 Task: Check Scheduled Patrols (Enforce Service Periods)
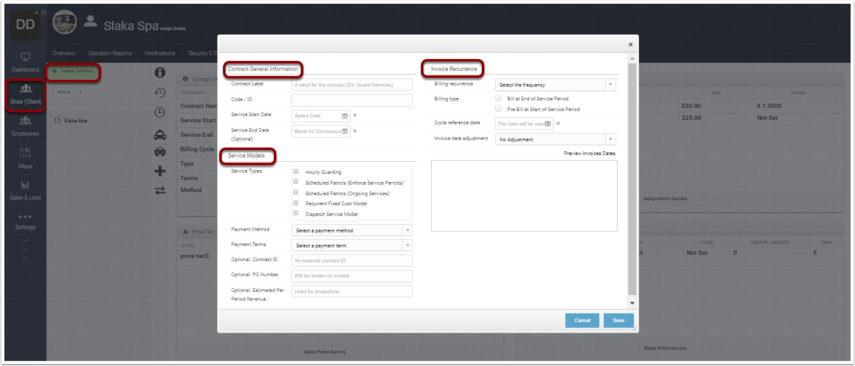(296, 182)
